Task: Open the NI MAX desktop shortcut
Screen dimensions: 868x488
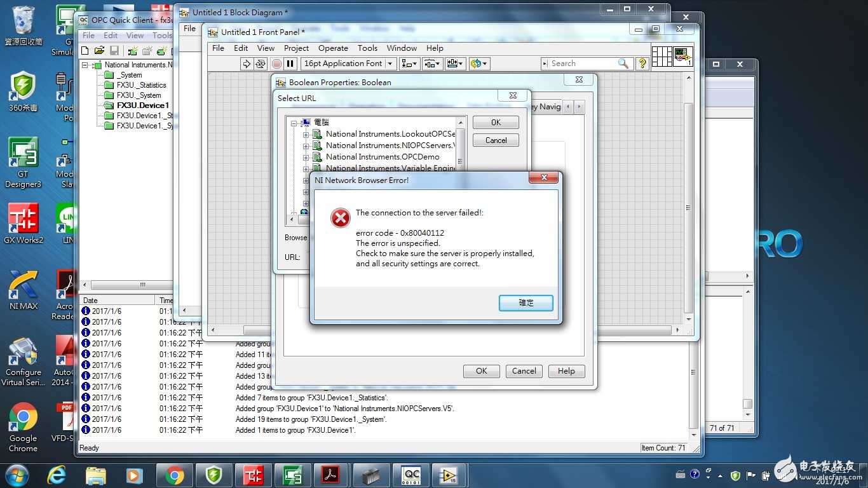Action: click(23, 290)
